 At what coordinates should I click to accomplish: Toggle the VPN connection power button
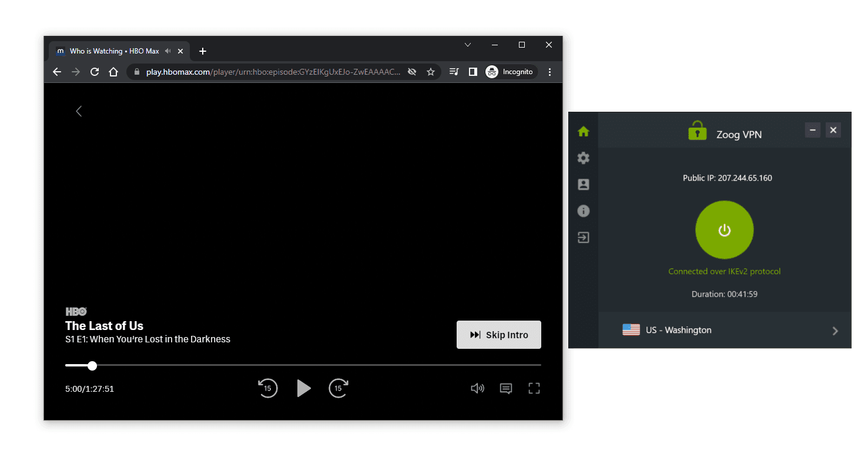[724, 230]
